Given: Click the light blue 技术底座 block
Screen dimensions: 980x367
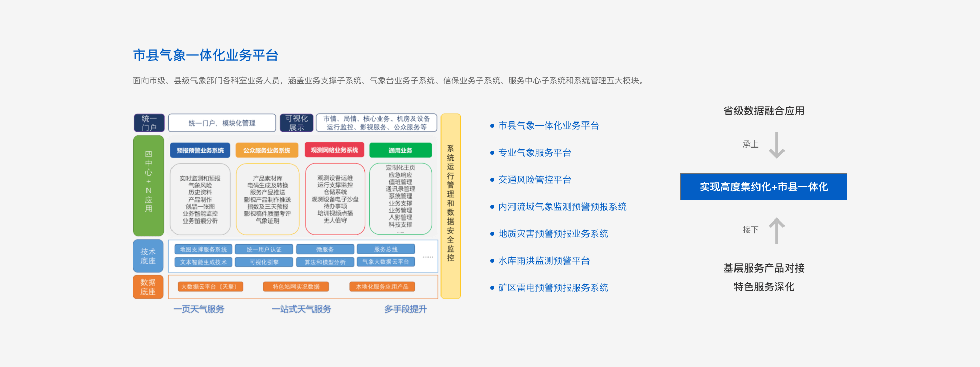Looking at the screenshot, I should 148,256.
